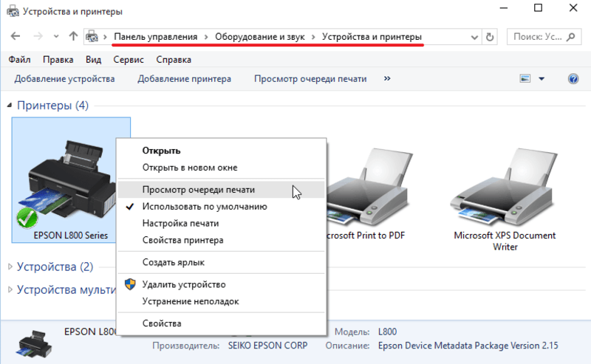Image resolution: width=591 pixels, height=364 pixels.
Task: Expand the Устройства (2) group
Action: click(10, 267)
